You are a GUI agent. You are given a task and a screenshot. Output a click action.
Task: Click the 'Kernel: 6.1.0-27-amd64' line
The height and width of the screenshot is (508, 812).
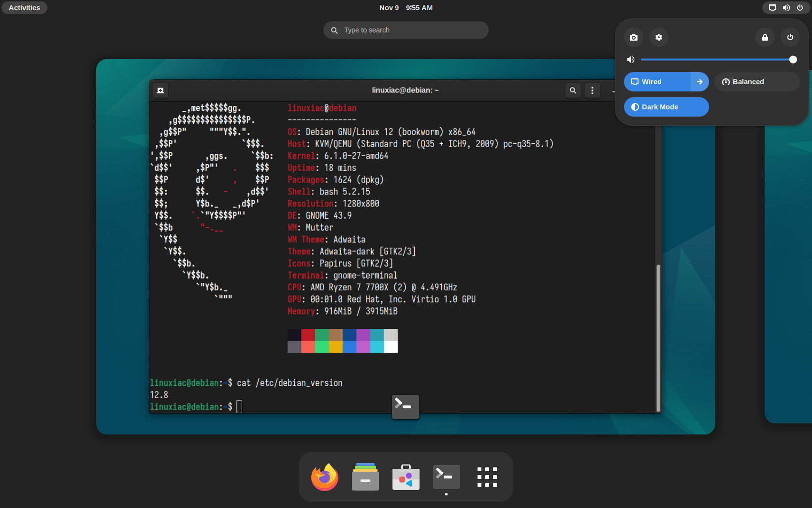(338, 156)
